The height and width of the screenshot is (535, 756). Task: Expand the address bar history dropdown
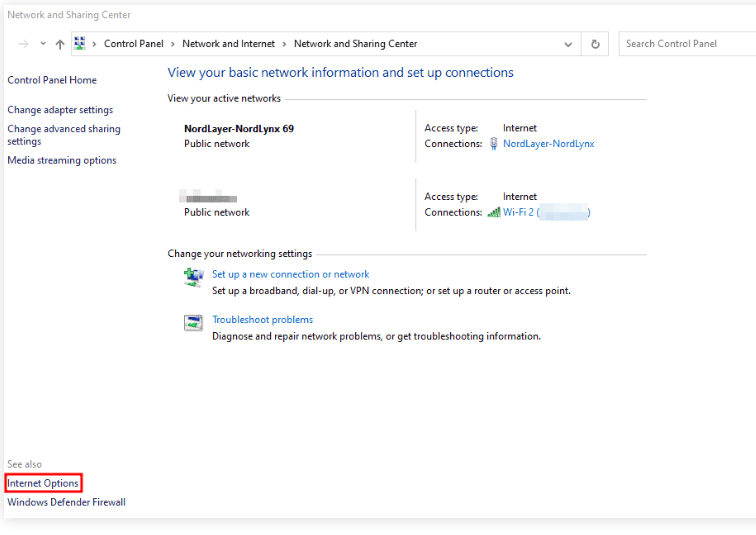point(569,44)
